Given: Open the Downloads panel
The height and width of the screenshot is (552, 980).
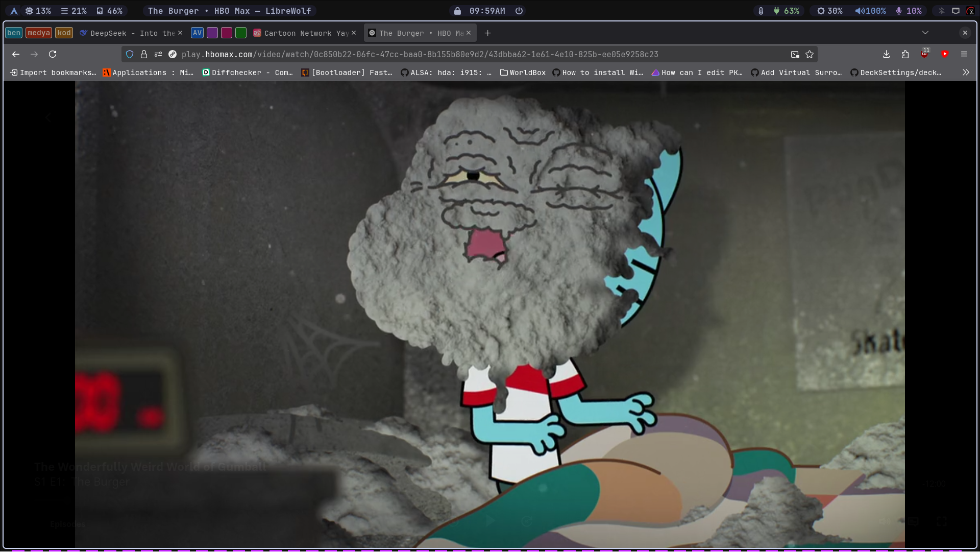Looking at the screenshot, I should tap(886, 54).
